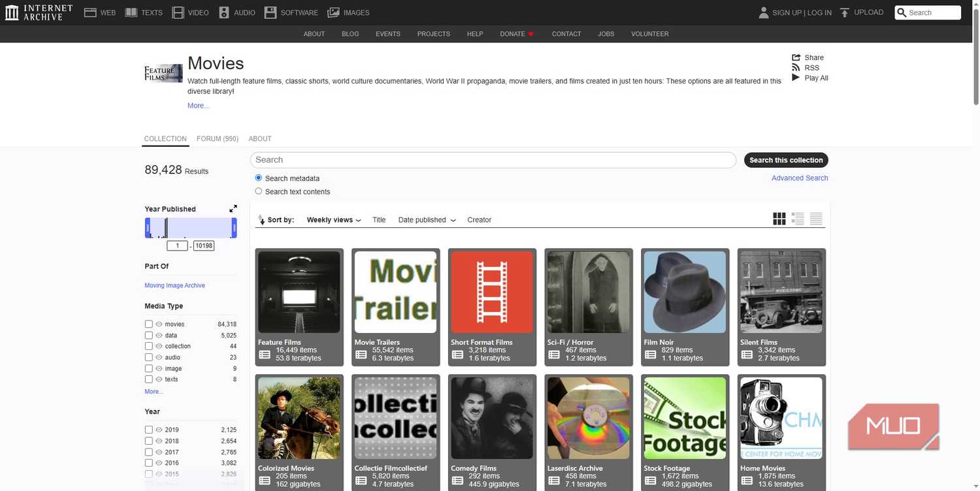The image size is (980, 491).
Task: Check the image media type checkbox
Action: click(x=149, y=368)
